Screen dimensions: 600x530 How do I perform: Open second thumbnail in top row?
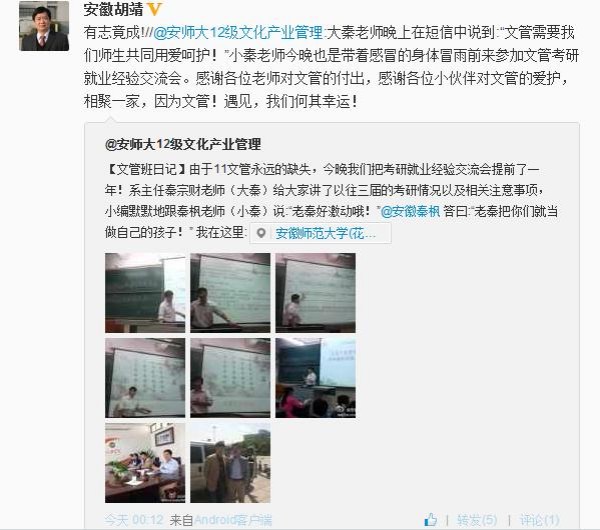click(x=230, y=293)
